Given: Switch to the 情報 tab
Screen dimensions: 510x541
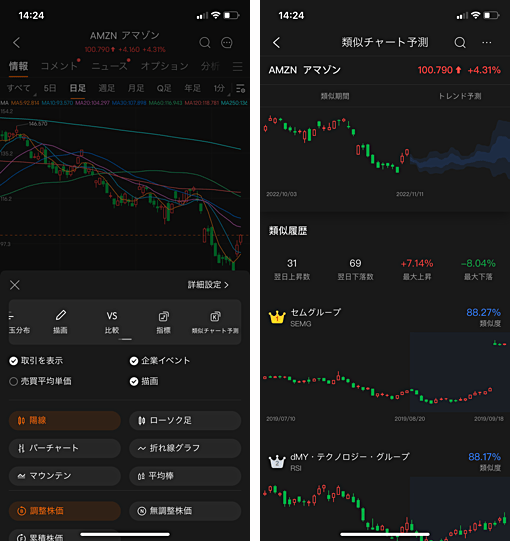Looking at the screenshot, I should click(x=18, y=66).
